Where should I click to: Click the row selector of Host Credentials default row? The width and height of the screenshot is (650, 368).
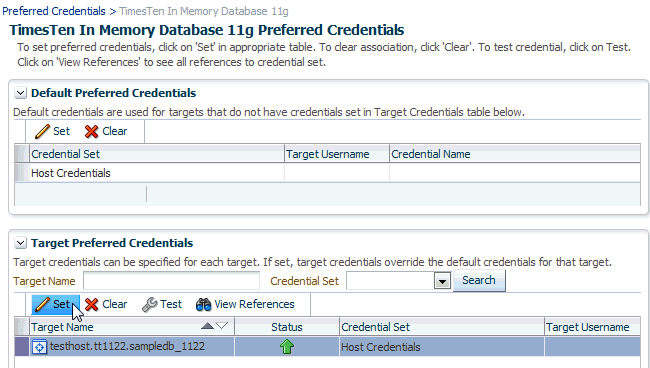[22, 173]
